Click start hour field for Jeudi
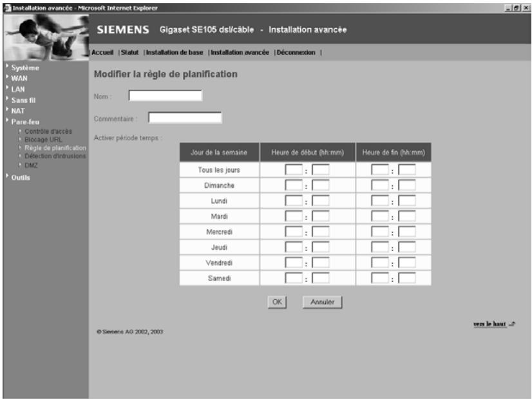 294,248
